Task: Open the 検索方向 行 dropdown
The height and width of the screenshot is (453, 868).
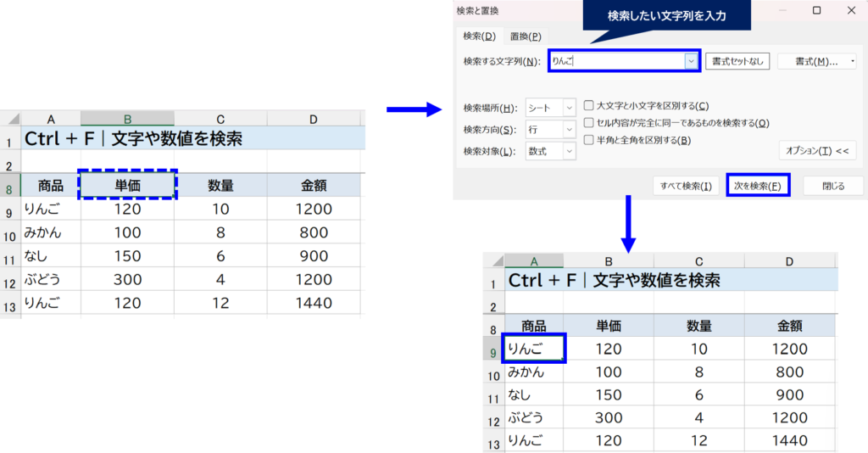Action: [x=550, y=130]
